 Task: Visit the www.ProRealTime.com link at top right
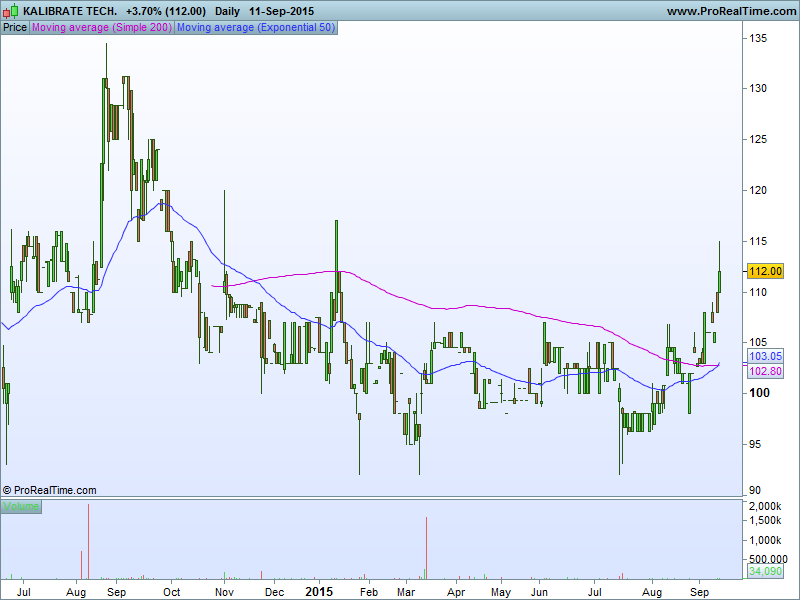pos(729,11)
